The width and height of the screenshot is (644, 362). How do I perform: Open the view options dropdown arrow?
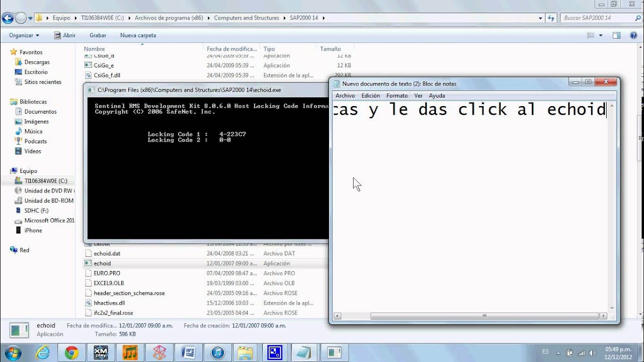pos(601,35)
